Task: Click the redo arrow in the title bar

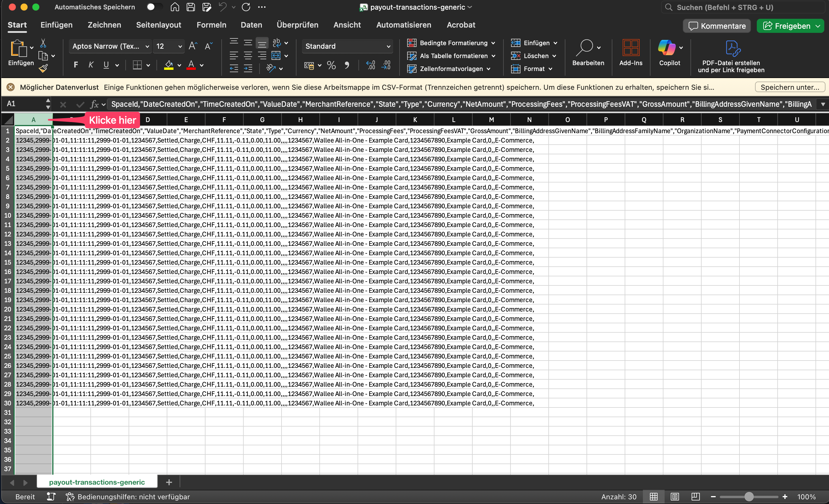Action: [246, 7]
